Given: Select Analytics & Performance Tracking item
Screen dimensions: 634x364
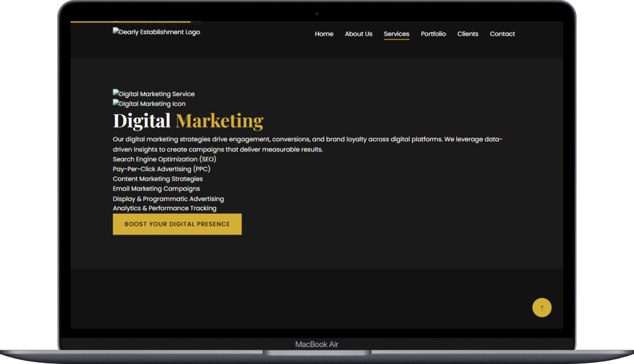Looking at the screenshot, I should click(x=164, y=208).
